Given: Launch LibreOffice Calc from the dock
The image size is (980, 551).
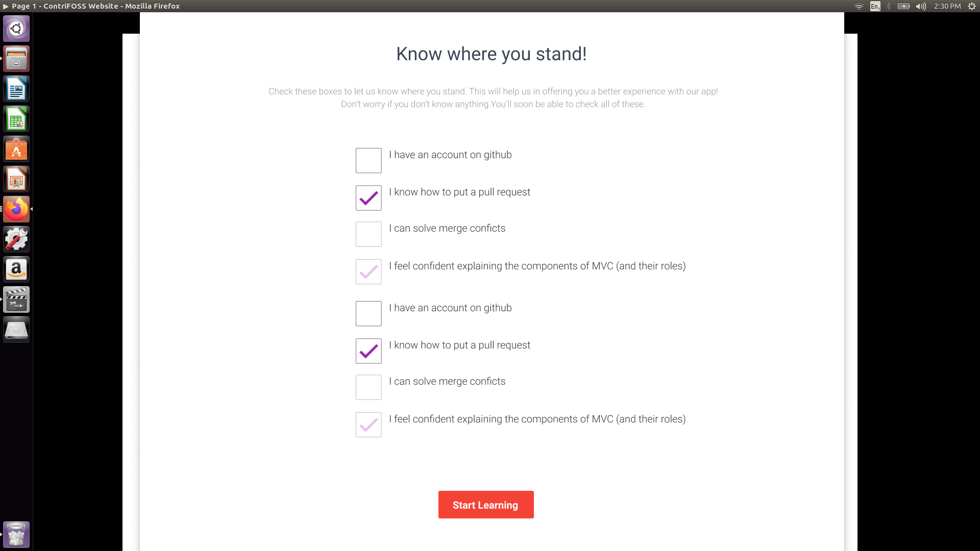Looking at the screenshot, I should pyautogui.click(x=16, y=119).
